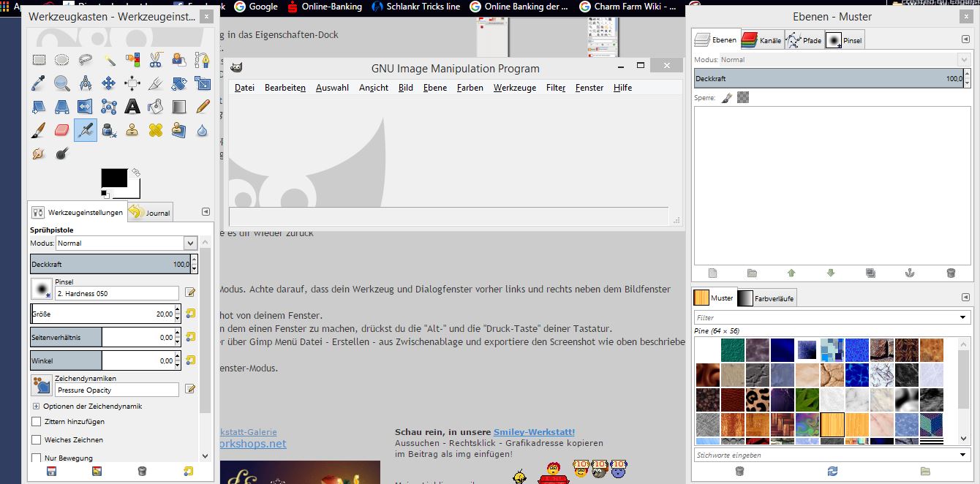Refresh patterns in the Muster panel
The image size is (980, 484).
coord(832,471)
